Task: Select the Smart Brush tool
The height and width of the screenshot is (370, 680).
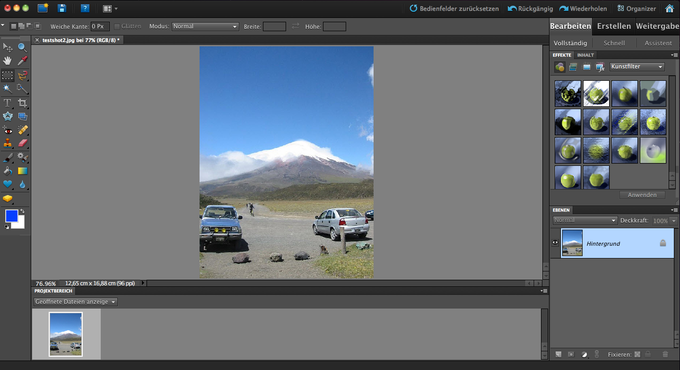Action: [22, 157]
